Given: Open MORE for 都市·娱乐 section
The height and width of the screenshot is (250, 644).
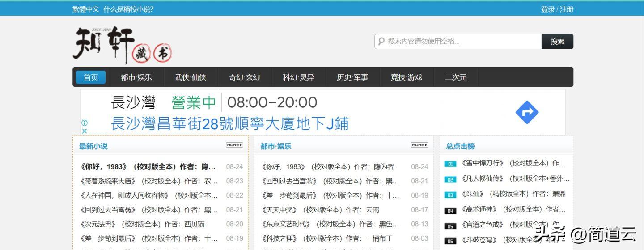Looking at the screenshot, I should (419, 145).
